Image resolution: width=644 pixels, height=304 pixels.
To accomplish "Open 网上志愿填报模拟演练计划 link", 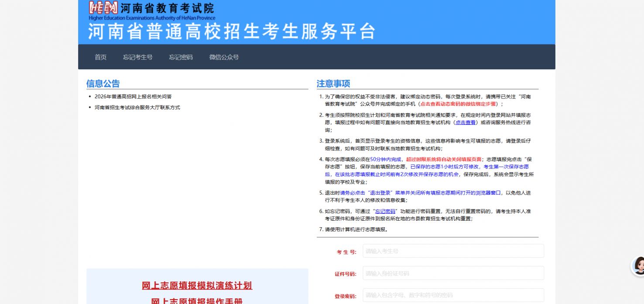I will [x=197, y=286].
